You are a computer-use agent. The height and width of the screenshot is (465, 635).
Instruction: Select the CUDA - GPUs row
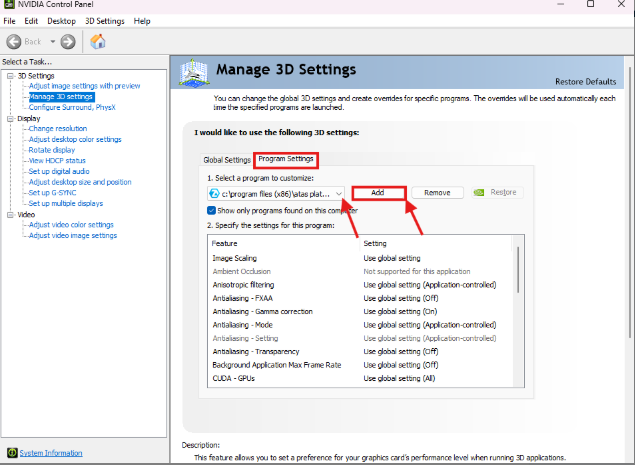pyautogui.click(x=360, y=378)
